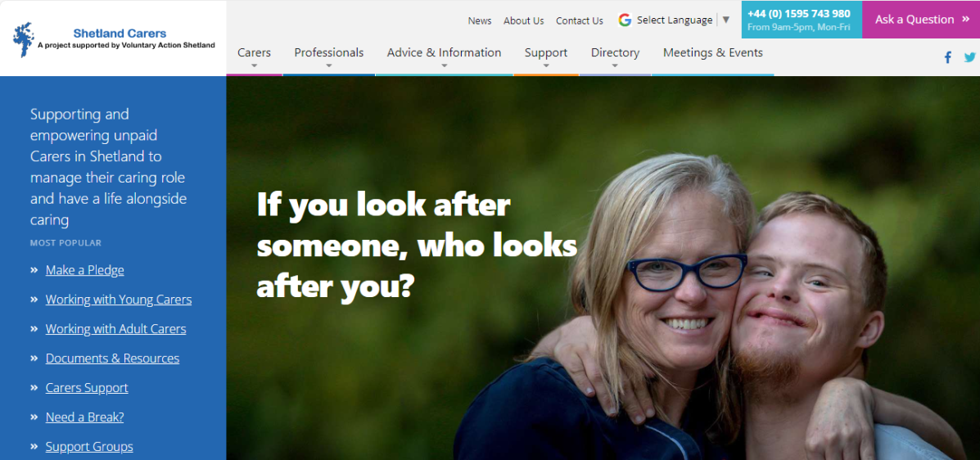Image resolution: width=980 pixels, height=460 pixels.
Task: Click the chevron bullet beside Need a Break?
Action: pyautogui.click(x=34, y=417)
